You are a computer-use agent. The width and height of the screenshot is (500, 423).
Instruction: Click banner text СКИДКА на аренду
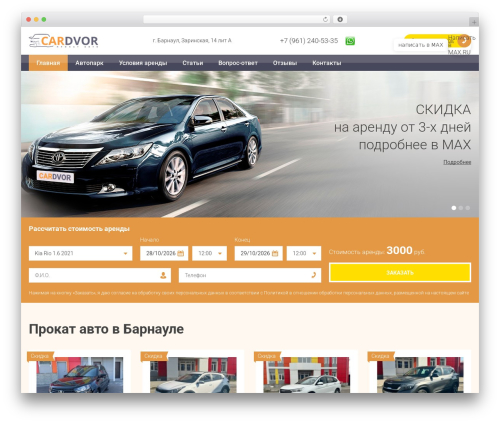[402, 127]
